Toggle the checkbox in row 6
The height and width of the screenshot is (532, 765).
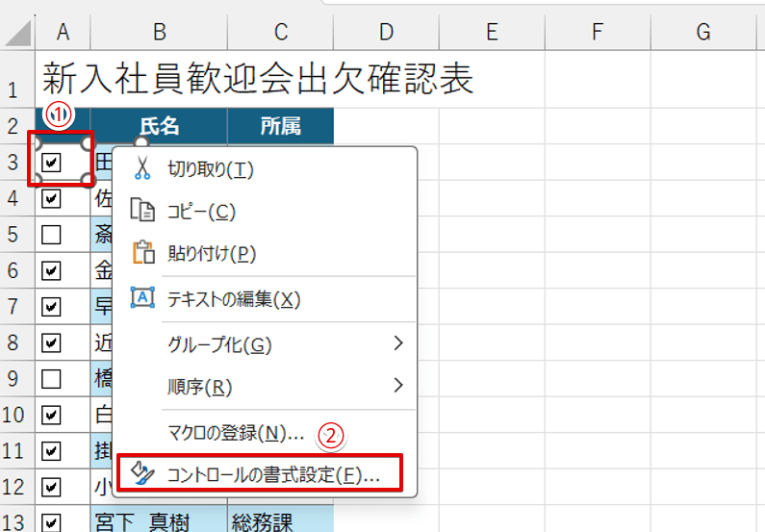(x=51, y=270)
